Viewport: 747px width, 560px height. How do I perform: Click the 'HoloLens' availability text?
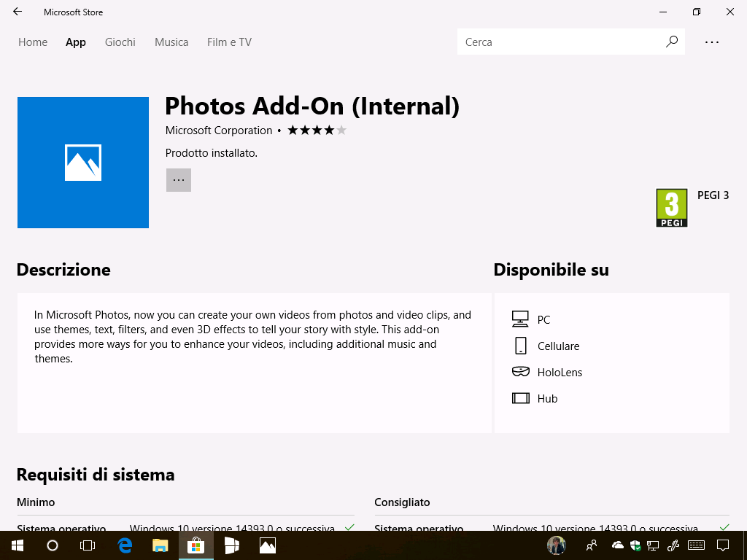tap(560, 373)
